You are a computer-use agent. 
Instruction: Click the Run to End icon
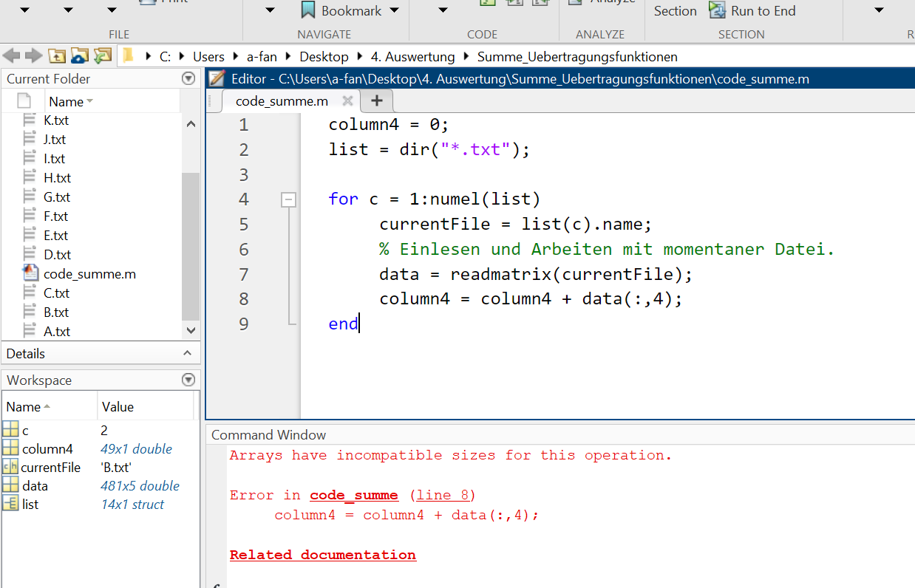(717, 10)
